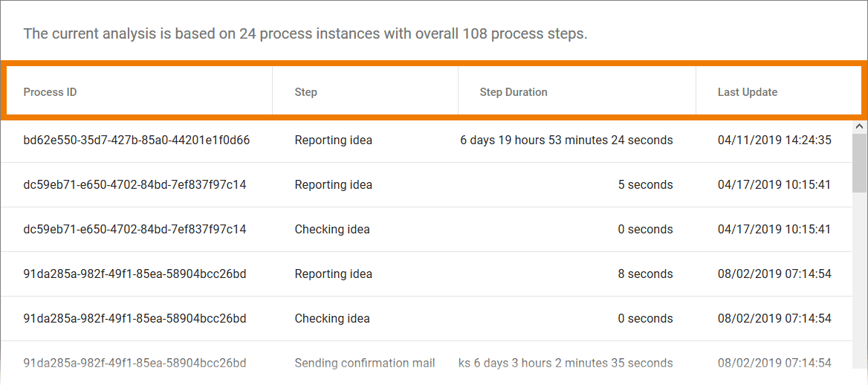Click the Last Update column header
The width and height of the screenshot is (868, 388).
pos(748,92)
